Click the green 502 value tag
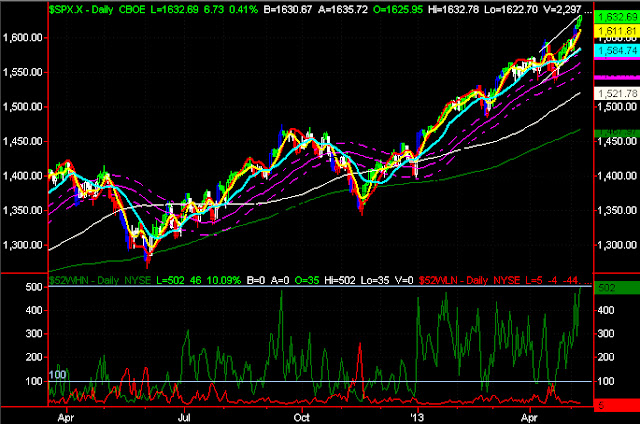This screenshot has width=640, height=424. 617,288
